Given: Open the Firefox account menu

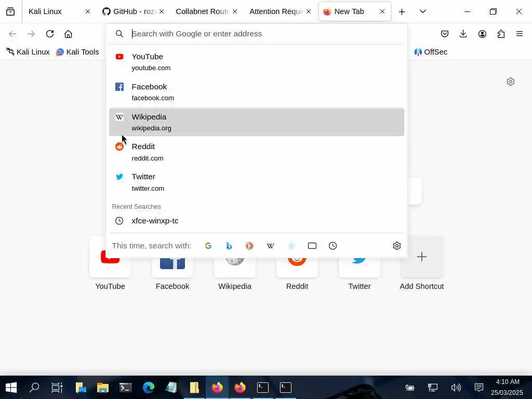Looking at the screenshot, I should pos(482,34).
